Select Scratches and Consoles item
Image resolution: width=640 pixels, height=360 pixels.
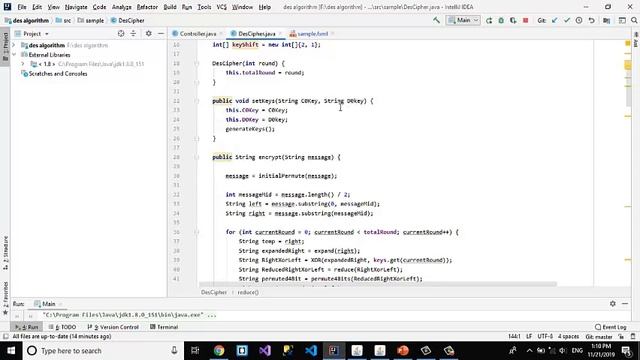pos(58,74)
